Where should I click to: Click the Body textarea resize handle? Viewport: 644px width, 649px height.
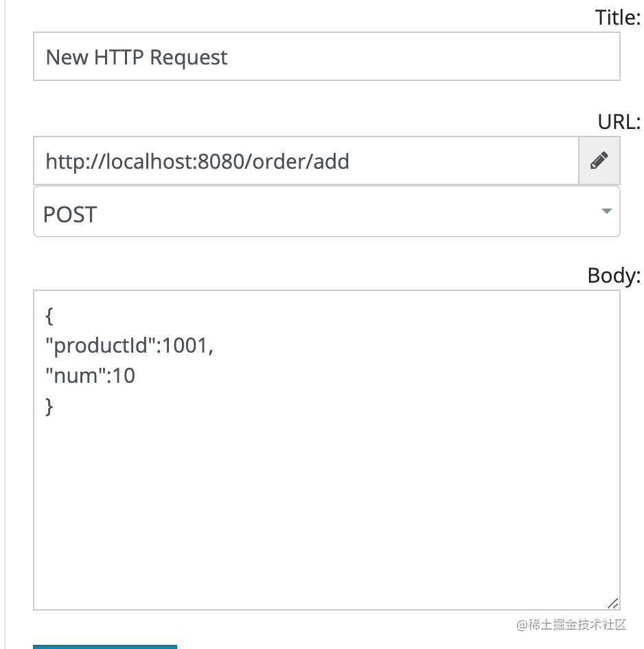[612, 603]
